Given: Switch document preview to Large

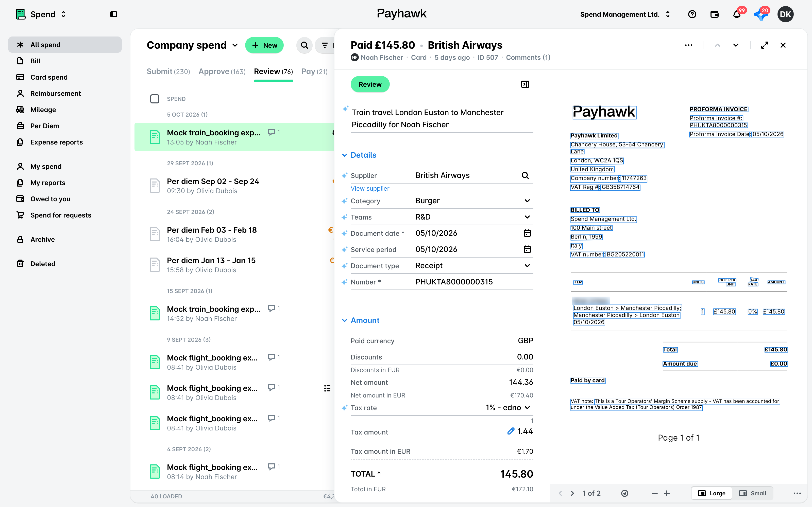Looking at the screenshot, I should [x=712, y=493].
